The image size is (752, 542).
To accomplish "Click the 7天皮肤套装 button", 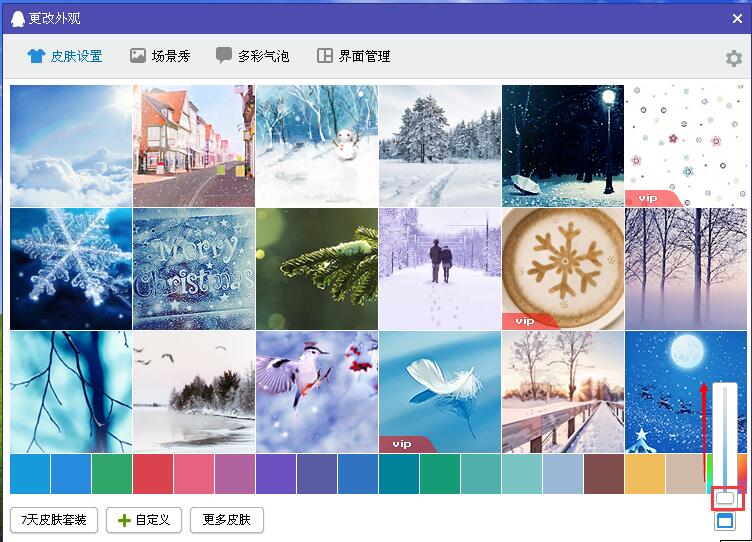I will 54,520.
